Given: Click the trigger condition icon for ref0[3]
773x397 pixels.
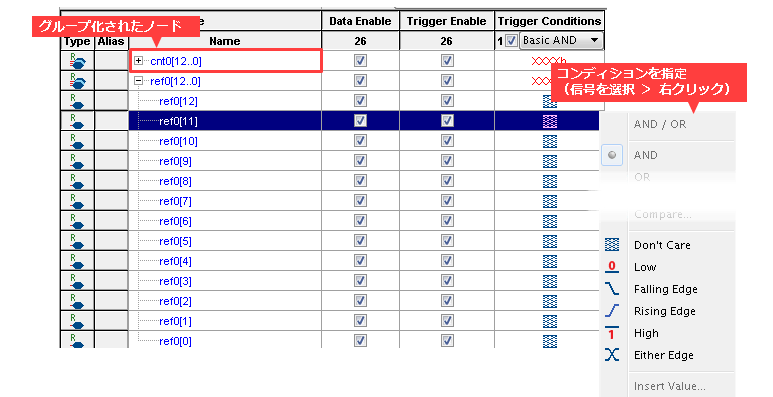Looking at the screenshot, I should click(550, 281).
